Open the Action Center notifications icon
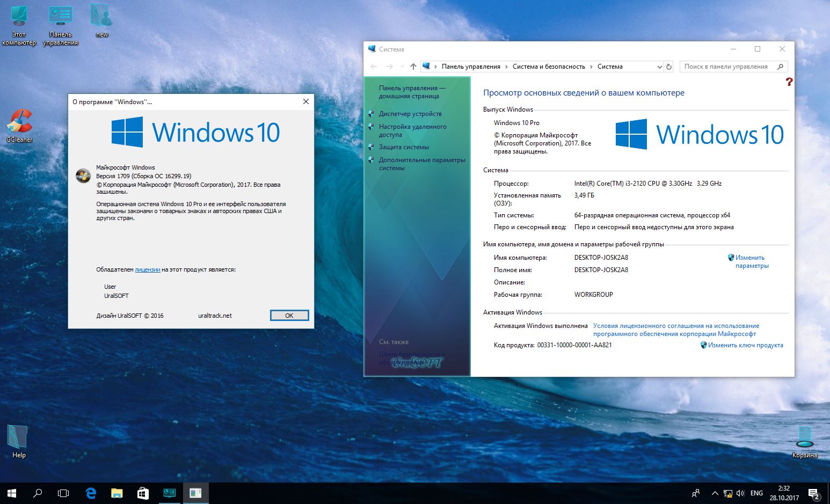 tap(814, 493)
